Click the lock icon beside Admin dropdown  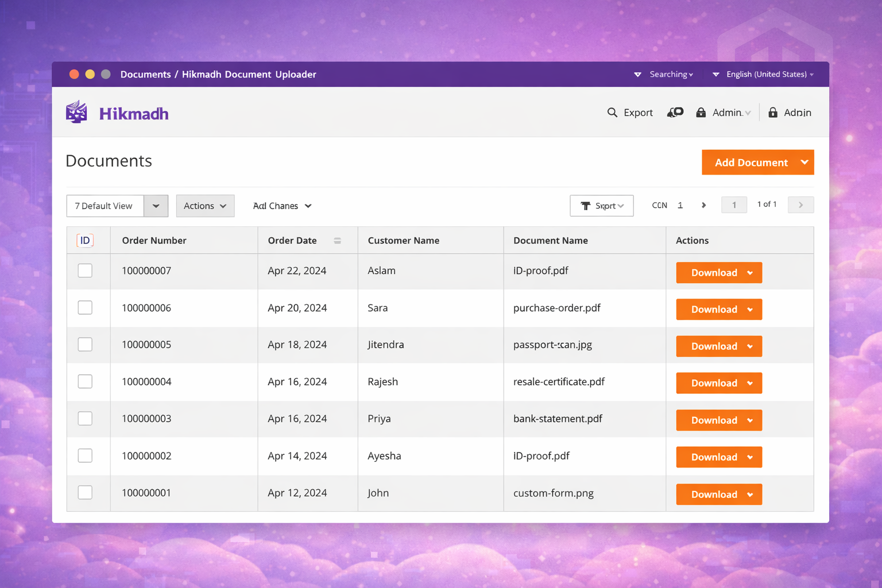point(701,113)
